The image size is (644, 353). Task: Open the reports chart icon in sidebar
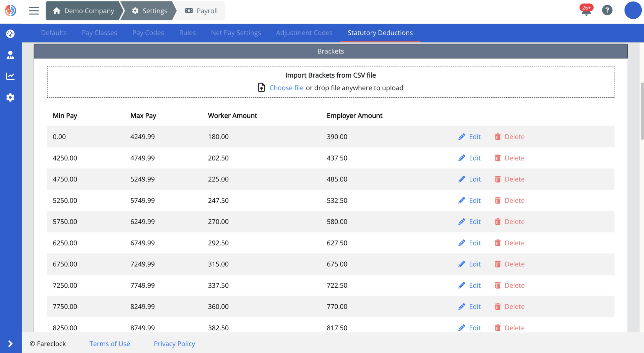pyautogui.click(x=10, y=76)
